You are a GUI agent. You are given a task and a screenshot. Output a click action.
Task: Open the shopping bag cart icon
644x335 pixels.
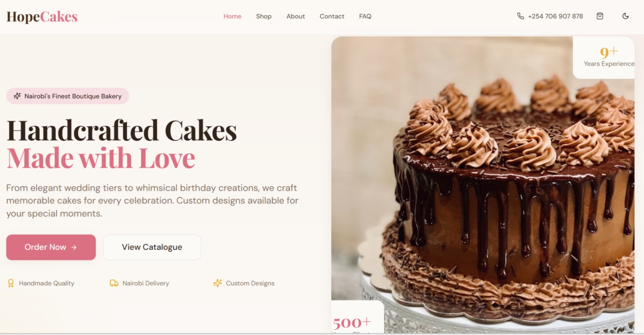click(x=600, y=16)
